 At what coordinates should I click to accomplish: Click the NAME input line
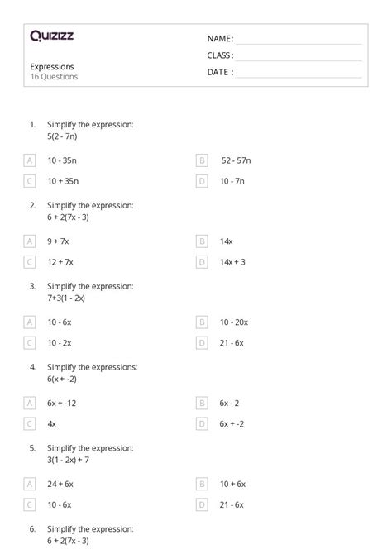tap(299, 40)
